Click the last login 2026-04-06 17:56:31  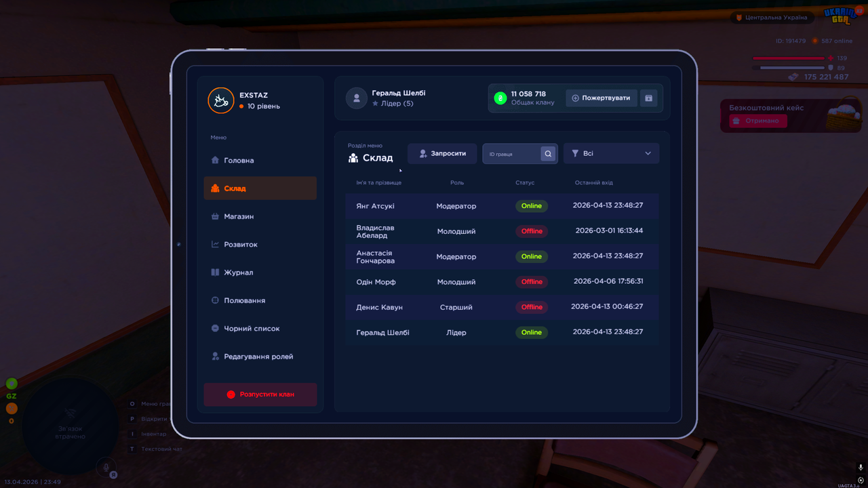pyautogui.click(x=608, y=281)
